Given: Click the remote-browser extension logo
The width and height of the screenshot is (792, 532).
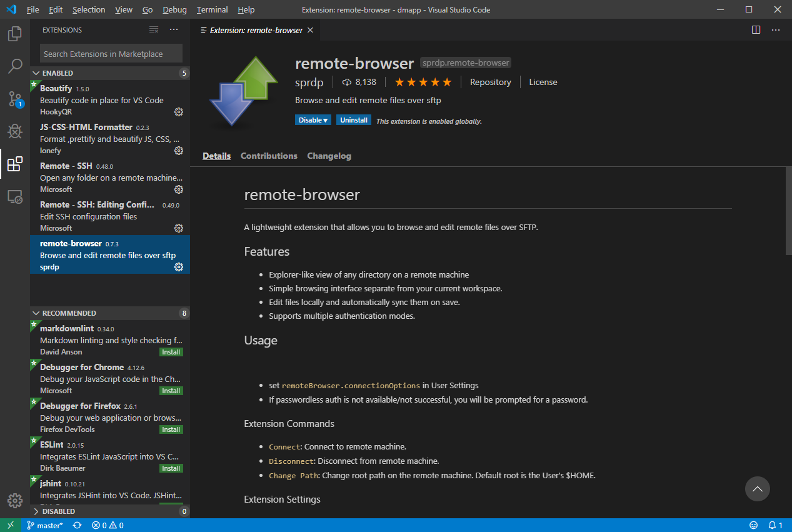Looking at the screenshot, I should [x=243, y=91].
